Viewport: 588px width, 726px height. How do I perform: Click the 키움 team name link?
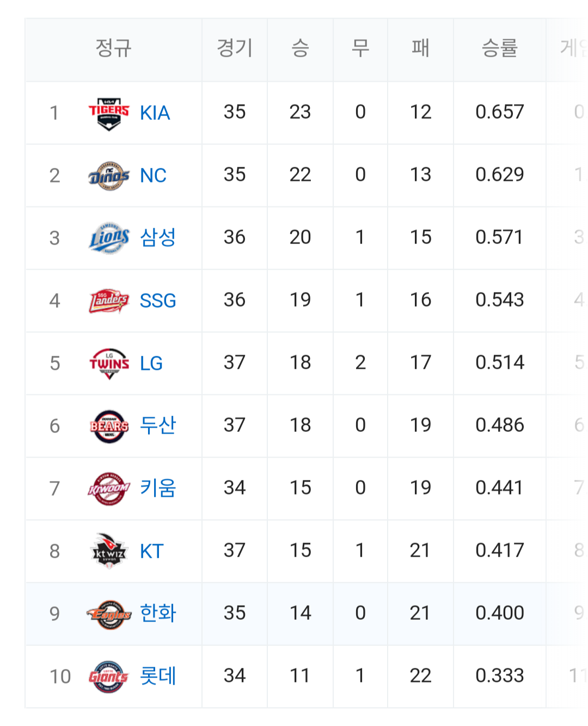(158, 488)
